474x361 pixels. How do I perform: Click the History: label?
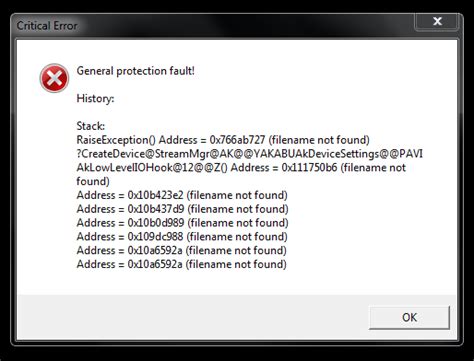(95, 99)
